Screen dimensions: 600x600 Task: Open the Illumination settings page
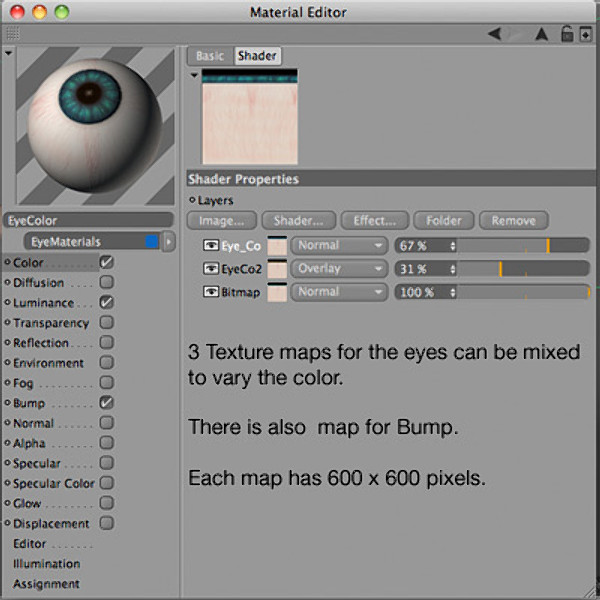click(x=47, y=564)
